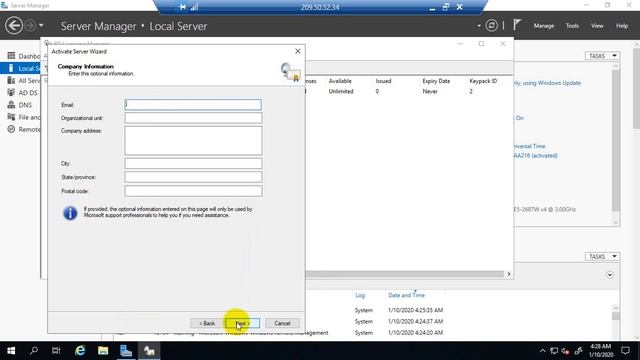Open the View menu

(x=597, y=26)
